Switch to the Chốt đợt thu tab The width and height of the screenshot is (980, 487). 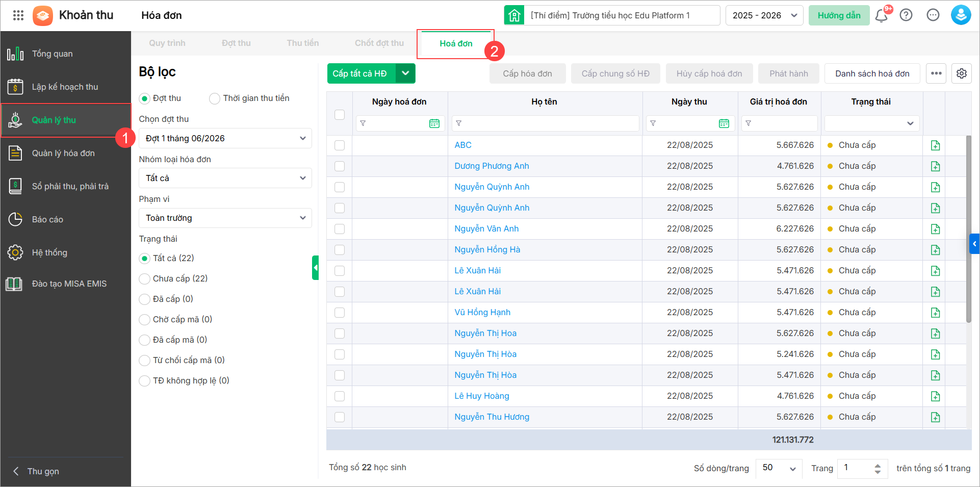379,43
